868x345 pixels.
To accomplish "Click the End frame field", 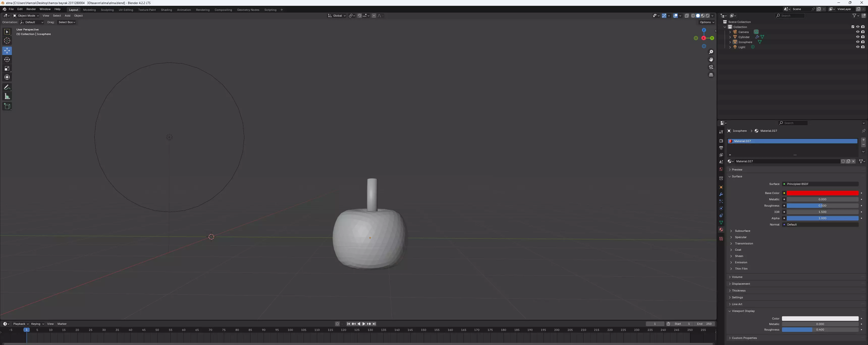I will click(704, 324).
